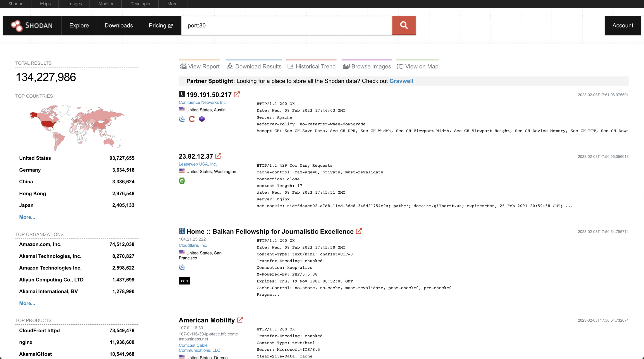Open external link icon beside American Mobility
This screenshot has width=644, height=359.
tap(240, 320)
